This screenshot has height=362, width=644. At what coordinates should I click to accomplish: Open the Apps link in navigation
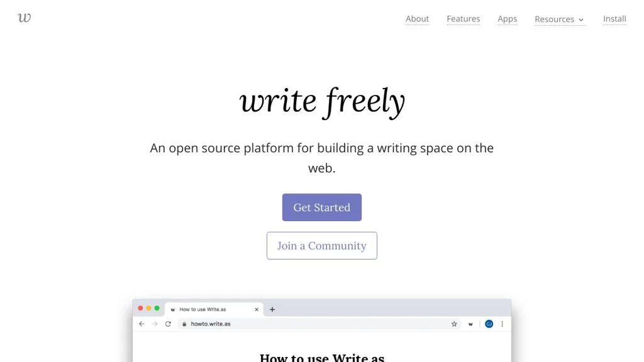coord(507,19)
